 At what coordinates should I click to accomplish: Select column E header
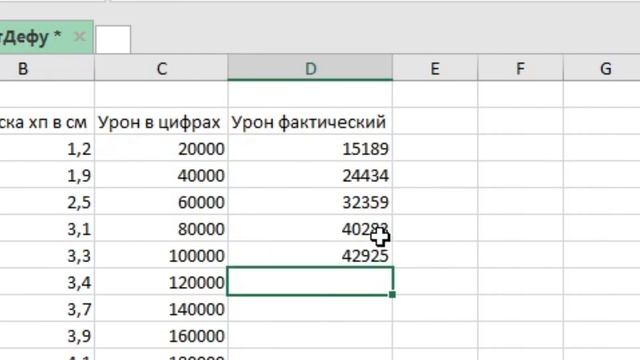(x=435, y=68)
